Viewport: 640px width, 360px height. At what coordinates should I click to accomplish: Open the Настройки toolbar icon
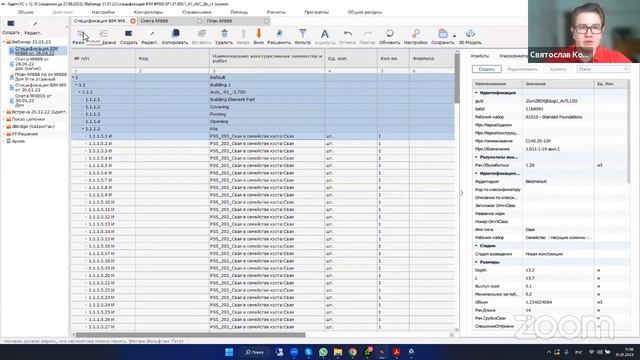pos(416,33)
